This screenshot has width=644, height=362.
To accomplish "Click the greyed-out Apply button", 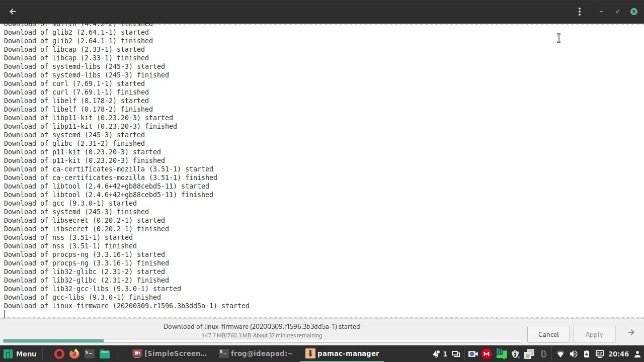I will [x=594, y=334].
